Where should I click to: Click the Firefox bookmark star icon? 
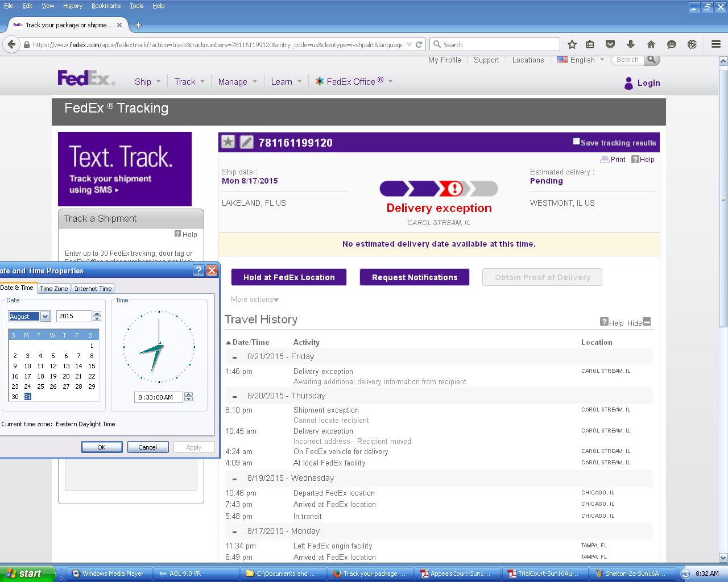pyautogui.click(x=572, y=44)
